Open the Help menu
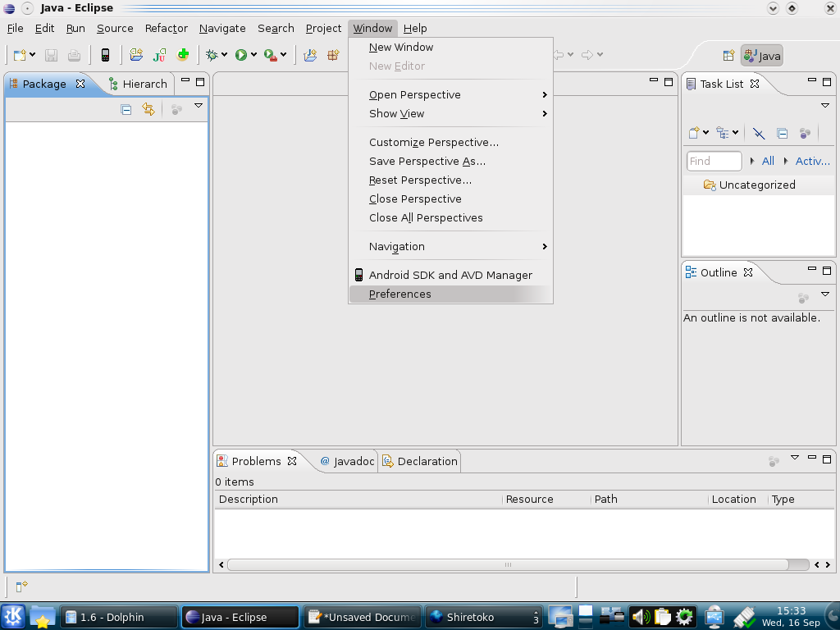 [x=415, y=29]
